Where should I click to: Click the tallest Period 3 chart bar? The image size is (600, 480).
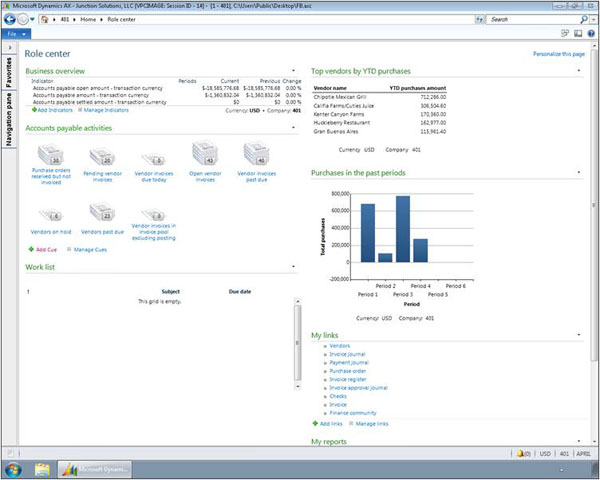[x=403, y=229]
